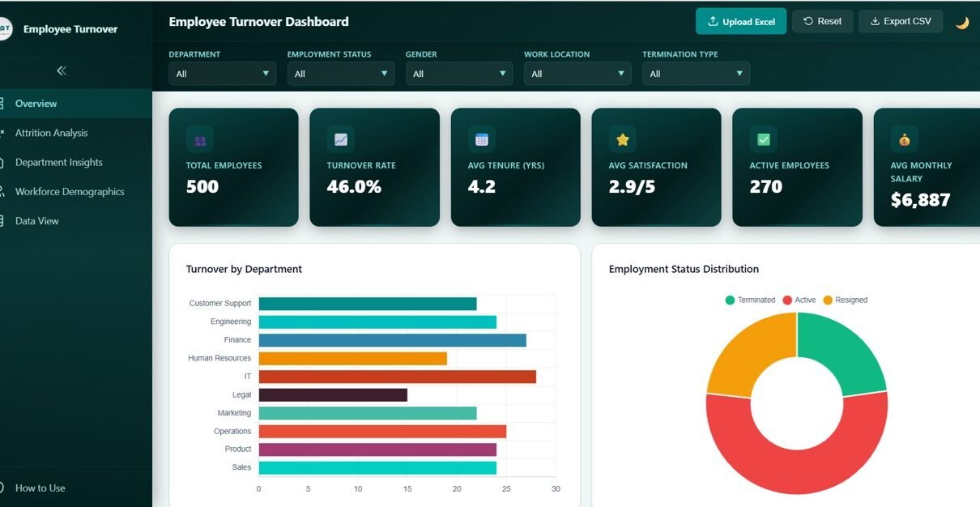Click the dashboard logo in sidebar header
The height and width of the screenshot is (507, 980).
coord(5,28)
